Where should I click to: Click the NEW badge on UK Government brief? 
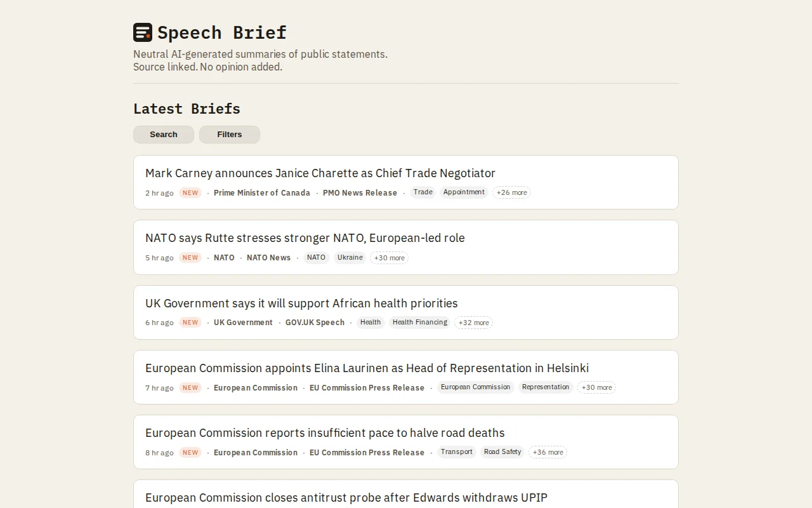(190, 322)
